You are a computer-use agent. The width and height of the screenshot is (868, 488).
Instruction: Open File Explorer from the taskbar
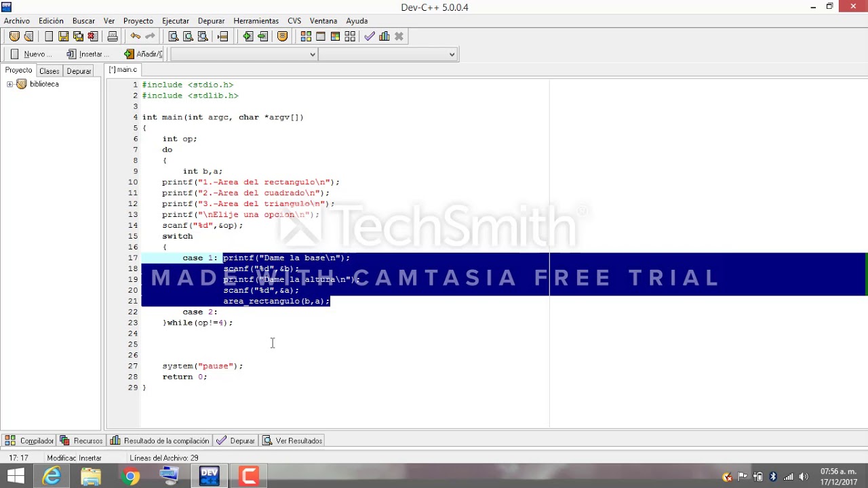click(x=91, y=476)
